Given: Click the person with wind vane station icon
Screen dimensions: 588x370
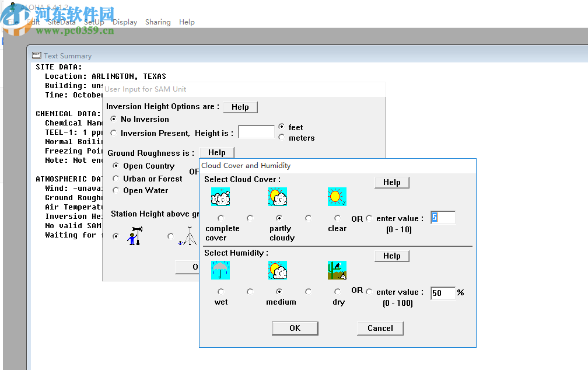Looking at the screenshot, I should click(135, 236).
